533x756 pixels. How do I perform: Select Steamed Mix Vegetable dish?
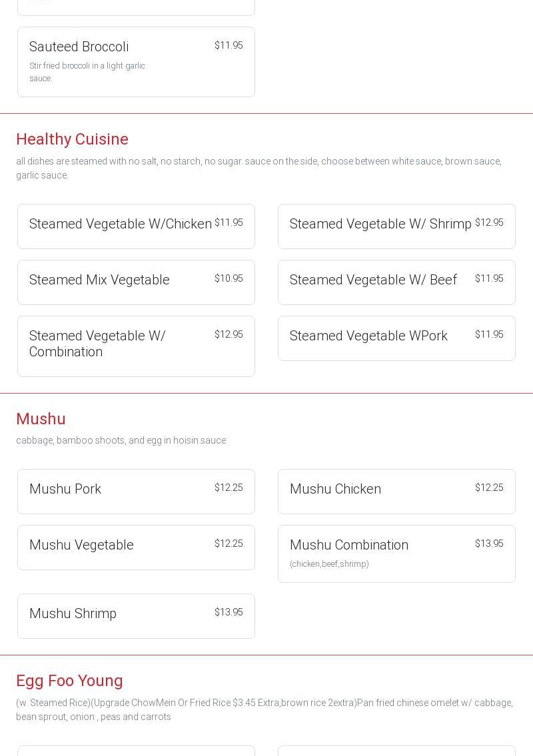(x=136, y=282)
